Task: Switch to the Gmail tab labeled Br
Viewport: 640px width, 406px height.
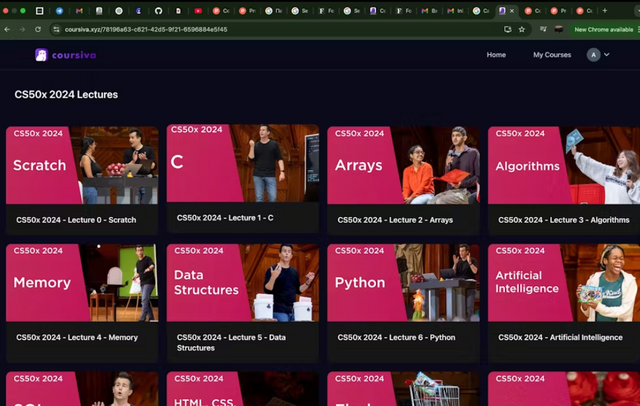Action: [429, 11]
